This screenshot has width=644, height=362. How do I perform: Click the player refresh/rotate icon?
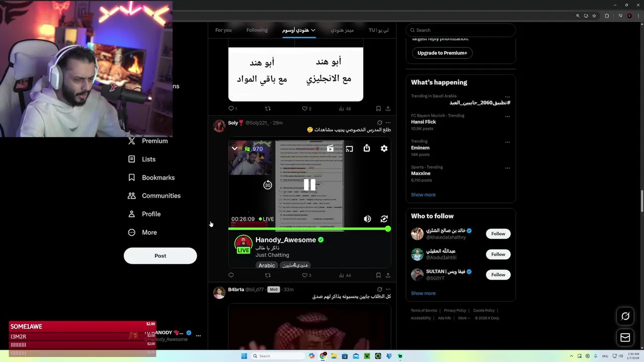[384, 219]
